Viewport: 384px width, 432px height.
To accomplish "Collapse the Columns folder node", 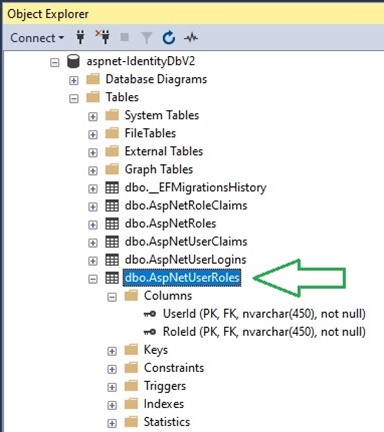I will [x=112, y=297].
